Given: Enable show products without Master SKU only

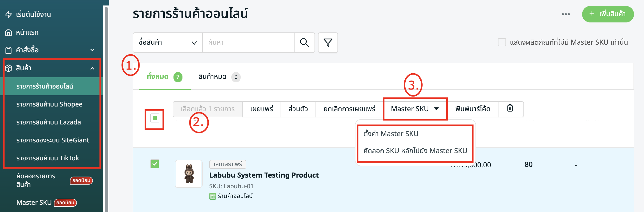Looking at the screenshot, I should coord(501,42).
